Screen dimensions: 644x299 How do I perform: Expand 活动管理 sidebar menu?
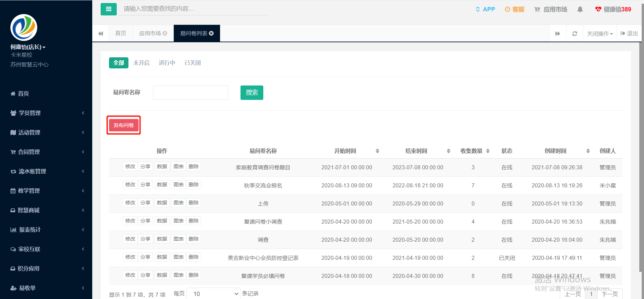[46, 132]
